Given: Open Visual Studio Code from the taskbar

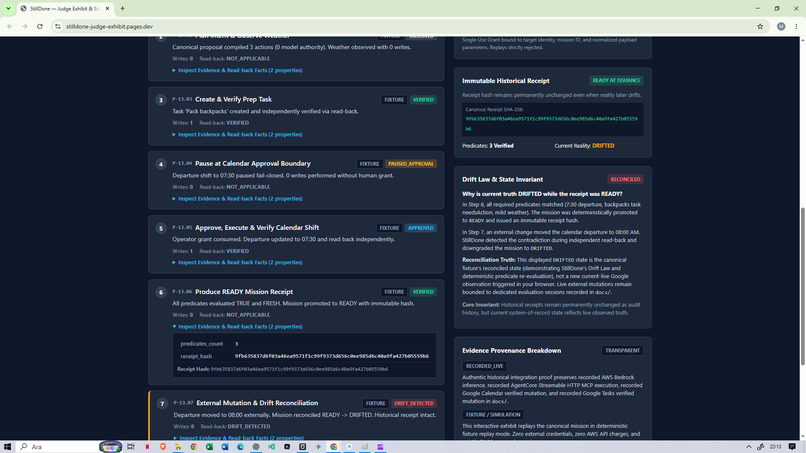Looking at the screenshot, I should pyautogui.click(x=271, y=446).
